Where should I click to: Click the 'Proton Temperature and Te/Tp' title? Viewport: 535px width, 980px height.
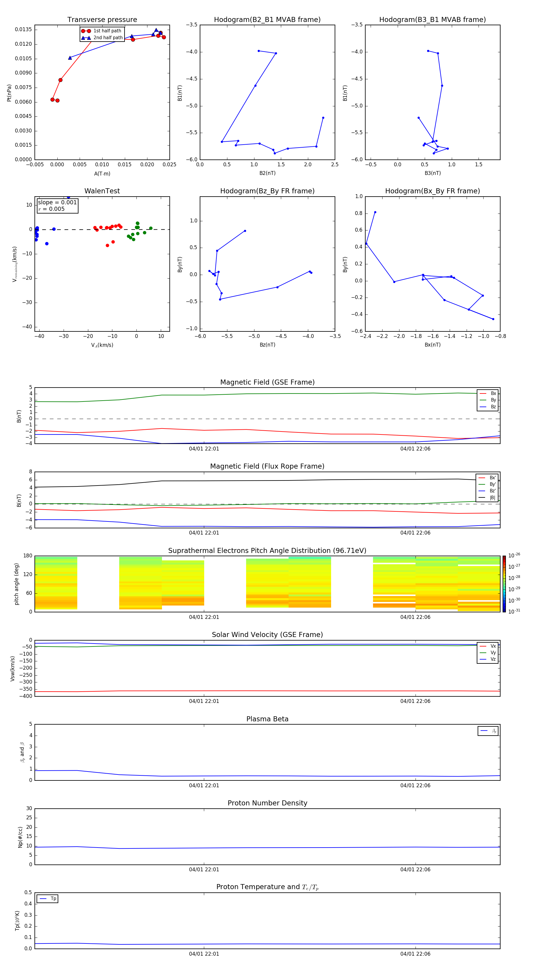click(267, 887)
